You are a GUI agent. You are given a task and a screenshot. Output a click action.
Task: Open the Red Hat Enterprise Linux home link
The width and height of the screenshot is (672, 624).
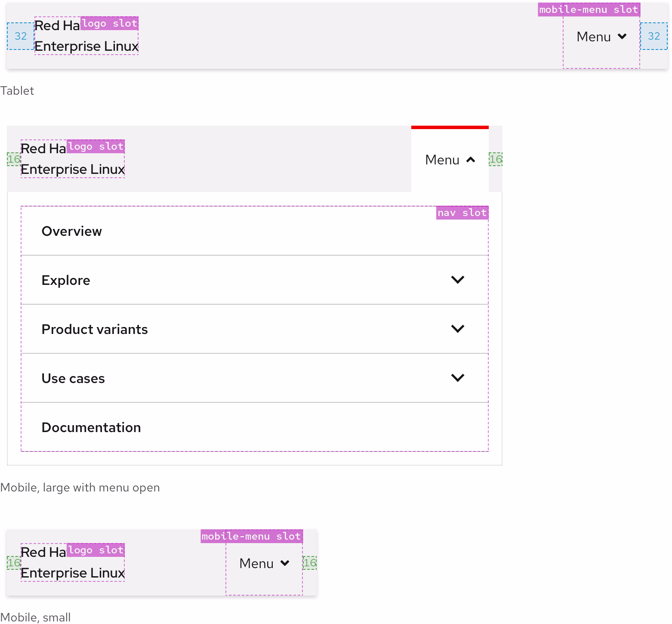point(86,36)
